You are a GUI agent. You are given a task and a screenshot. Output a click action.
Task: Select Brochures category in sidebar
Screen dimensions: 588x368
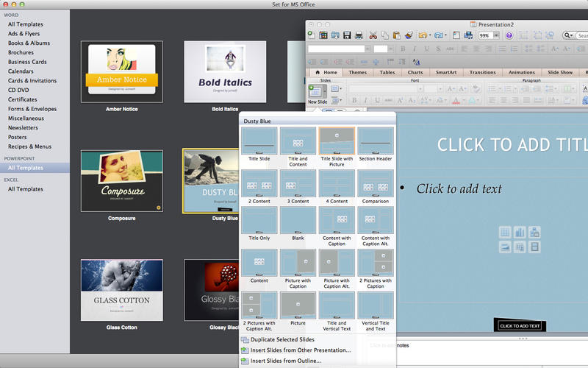pos(21,53)
